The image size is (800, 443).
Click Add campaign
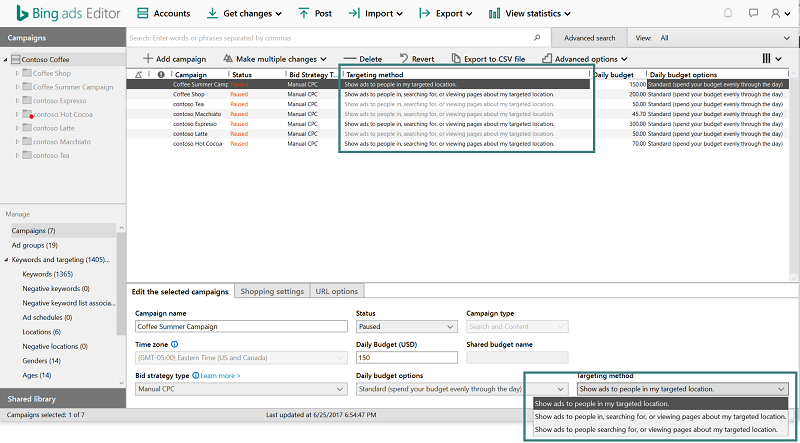tap(174, 59)
